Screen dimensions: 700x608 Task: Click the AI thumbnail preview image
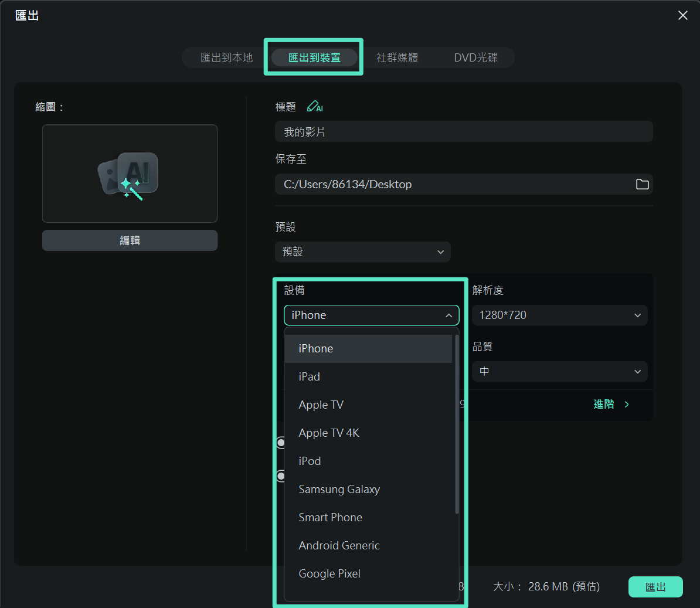click(130, 174)
